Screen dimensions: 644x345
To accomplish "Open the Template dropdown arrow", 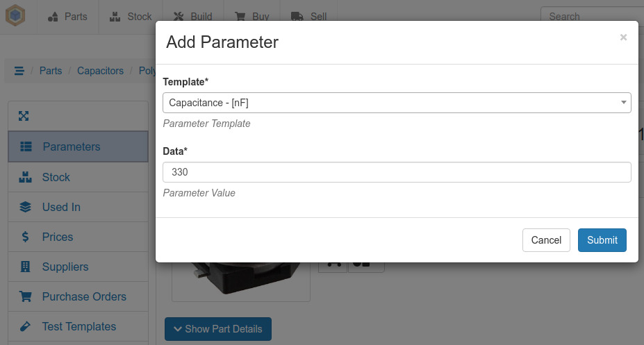I will coord(624,103).
